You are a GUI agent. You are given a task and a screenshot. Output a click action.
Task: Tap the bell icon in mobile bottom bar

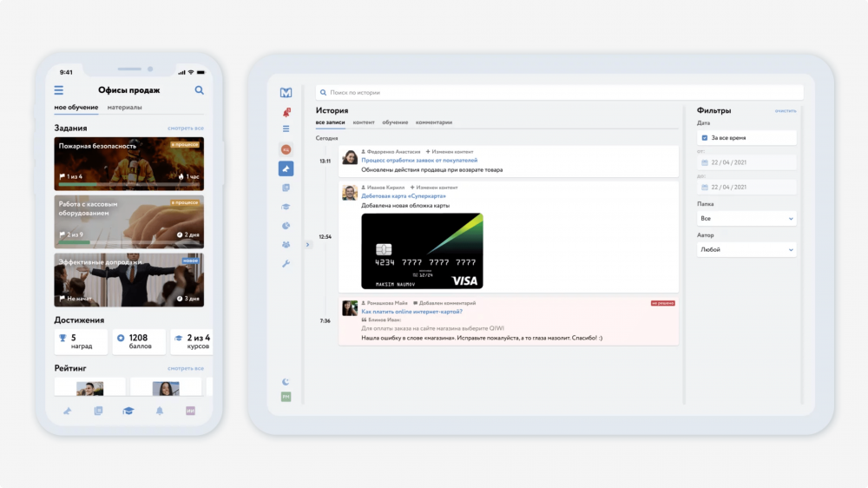[160, 411]
